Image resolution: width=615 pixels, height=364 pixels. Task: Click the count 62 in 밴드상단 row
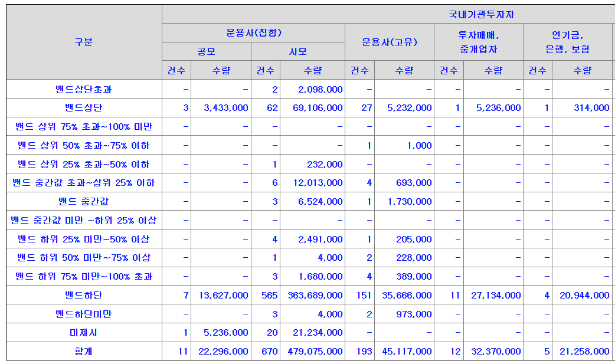[x=272, y=108]
